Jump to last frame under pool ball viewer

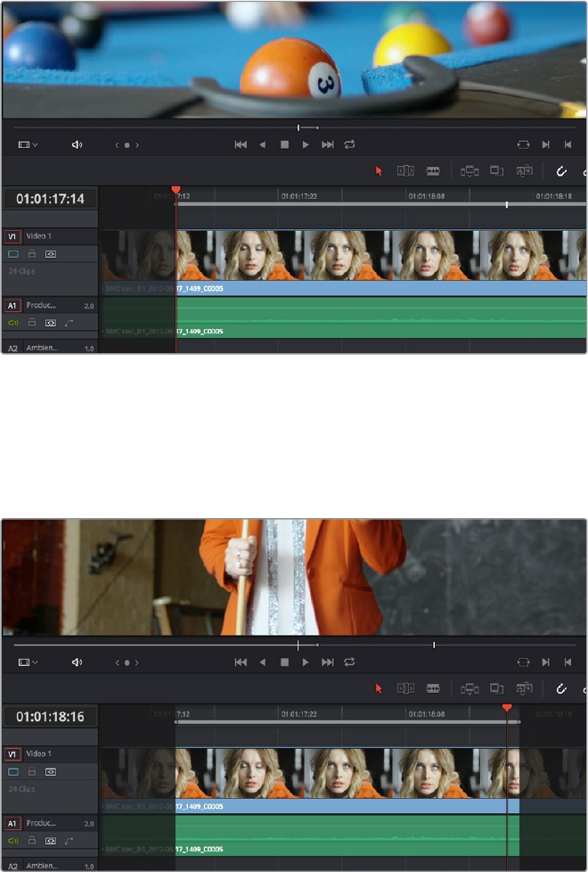(x=328, y=144)
